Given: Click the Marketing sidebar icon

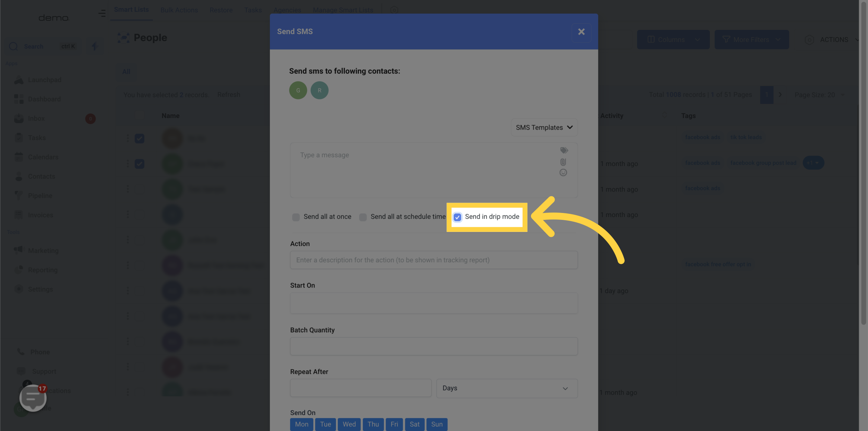Looking at the screenshot, I should pyautogui.click(x=19, y=250).
